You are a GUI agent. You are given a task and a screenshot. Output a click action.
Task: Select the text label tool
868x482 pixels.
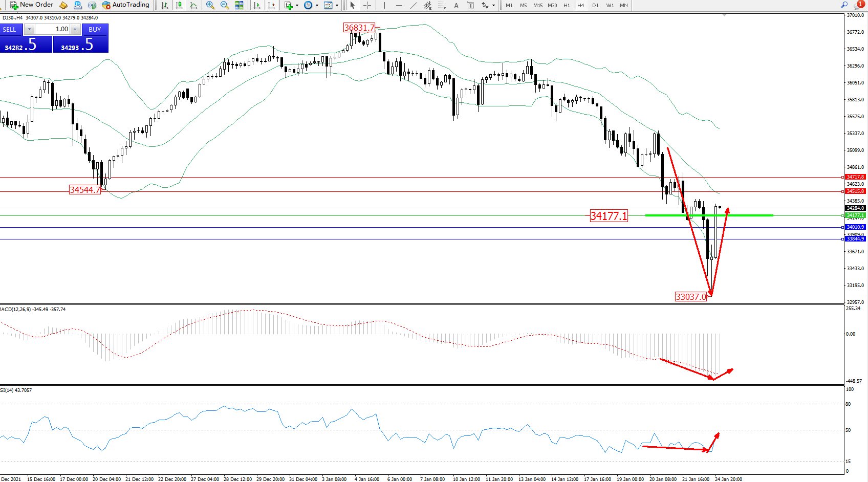tap(456, 5)
